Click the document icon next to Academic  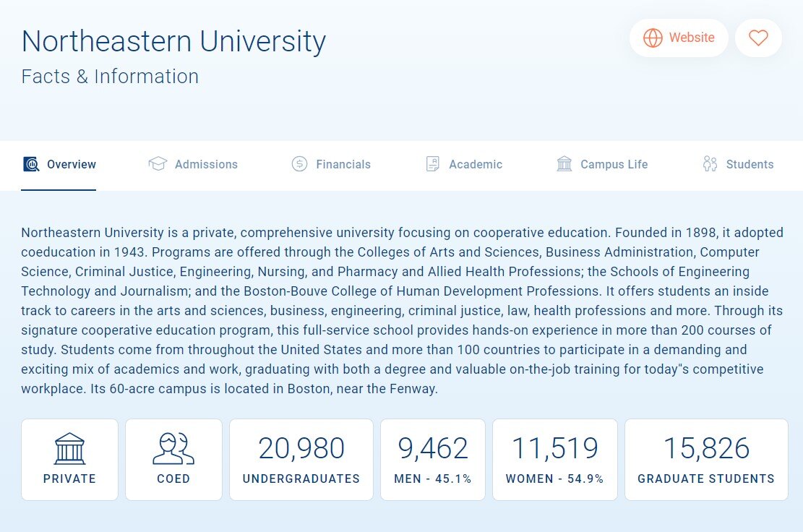coord(432,164)
